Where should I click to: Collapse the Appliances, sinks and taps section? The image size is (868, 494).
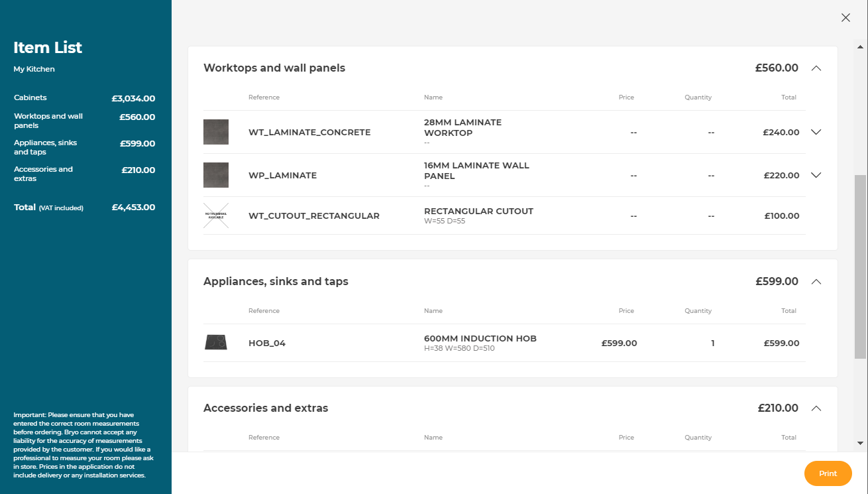pyautogui.click(x=816, y=281)
